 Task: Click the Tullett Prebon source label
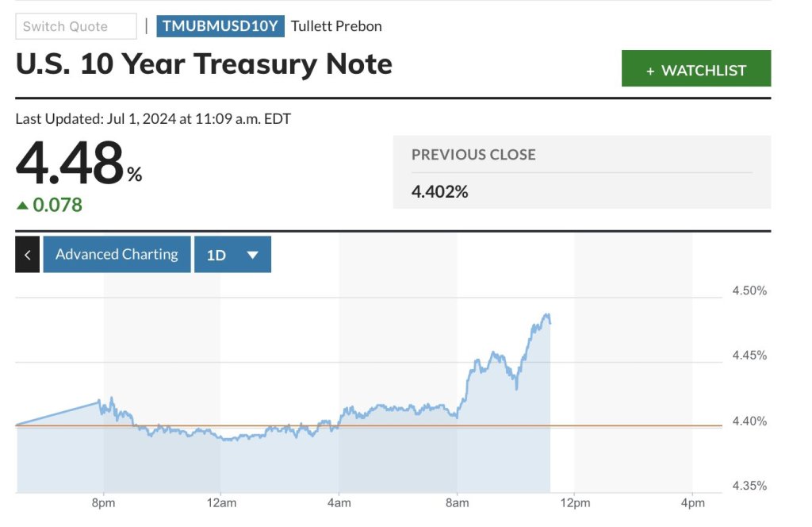pyautogui.click(x=336, y=26)
